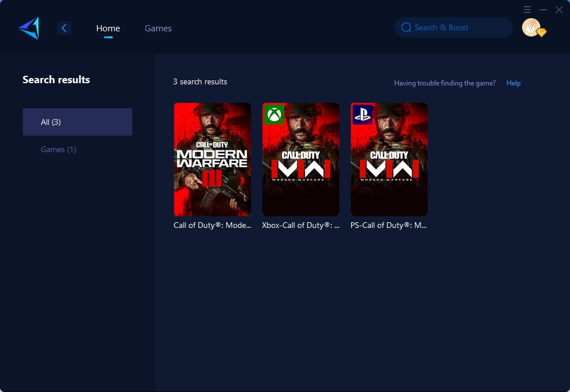Screen dimensions: 570x392
Task: Select the Games (1) filter
Action: click(59, 149)
